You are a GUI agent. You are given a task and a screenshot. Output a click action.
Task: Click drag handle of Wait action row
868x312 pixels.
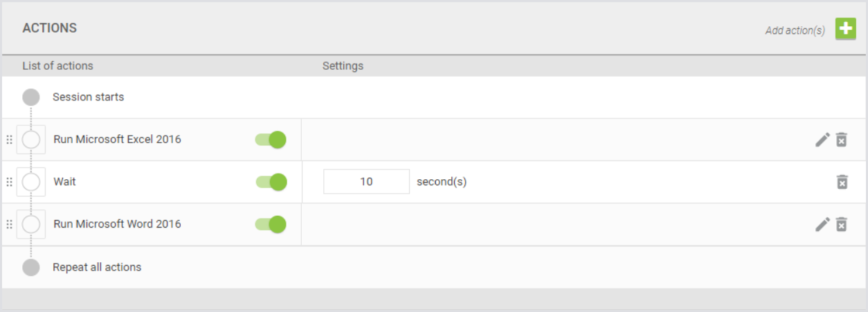(x=9, y=182)
